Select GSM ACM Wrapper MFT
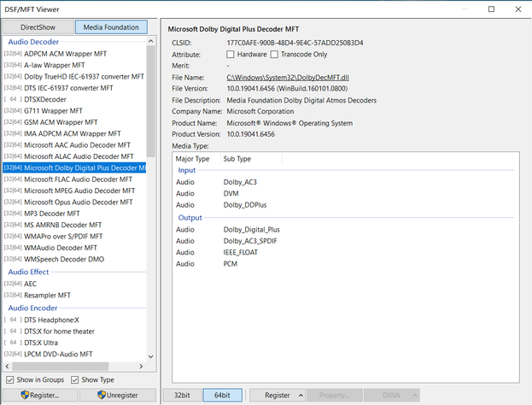Image resolution: width=532 pixels, height=405 pixels. (74, 122)
